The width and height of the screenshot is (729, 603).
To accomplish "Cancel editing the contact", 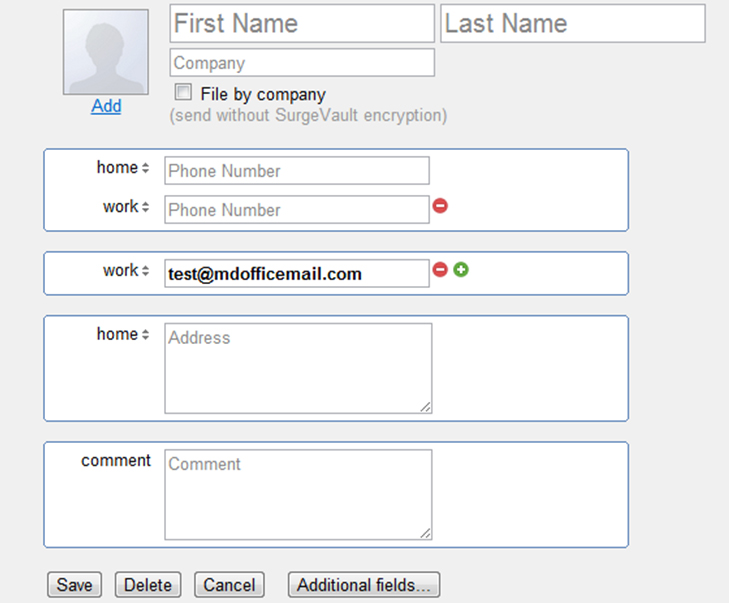I will 230,585.
